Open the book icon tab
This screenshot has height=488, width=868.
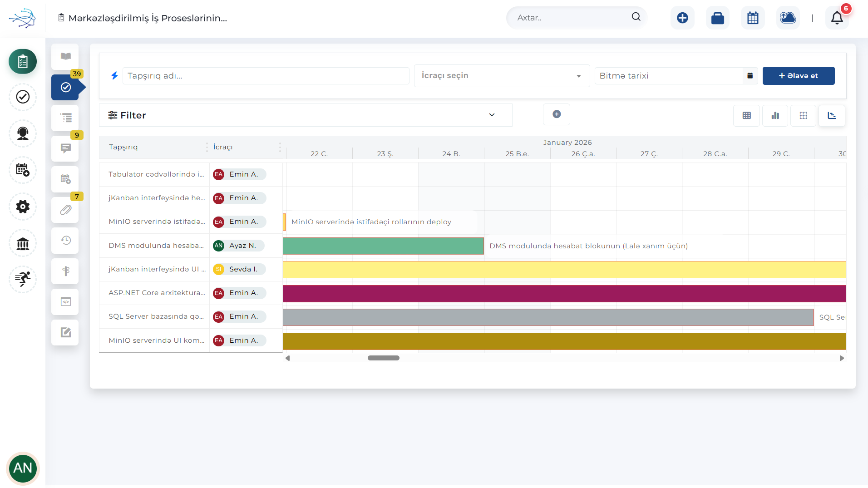(65, 56)
